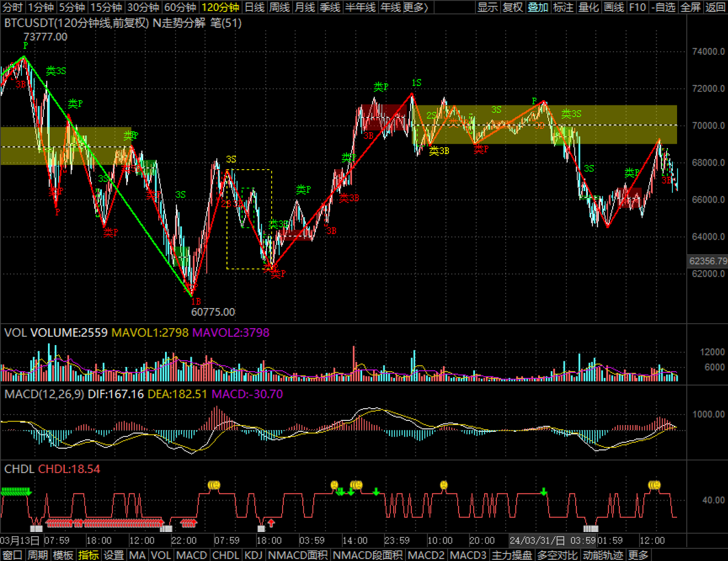Image resolution: width=728 pixels, height=561 pixels.
Task: Click the current price label 62356.79
Action: pos(708,261)
